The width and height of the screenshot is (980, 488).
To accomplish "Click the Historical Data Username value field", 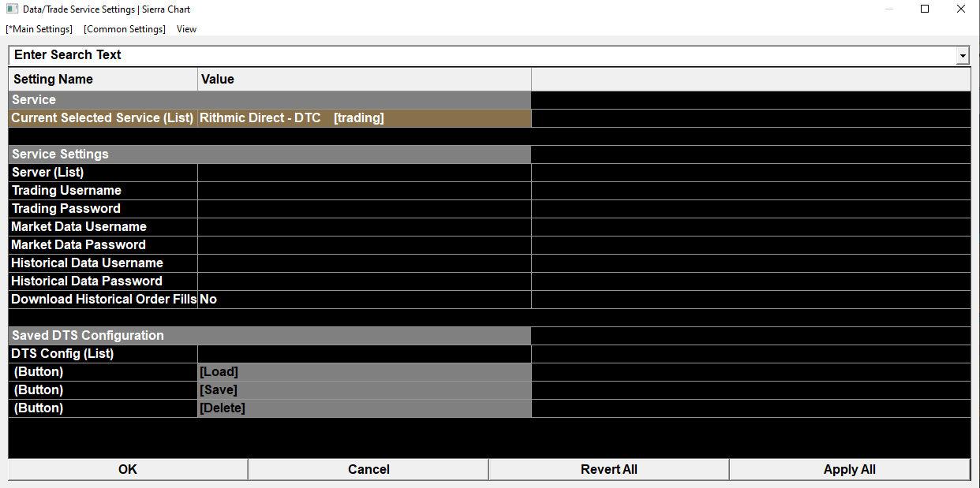I will 365,263.
